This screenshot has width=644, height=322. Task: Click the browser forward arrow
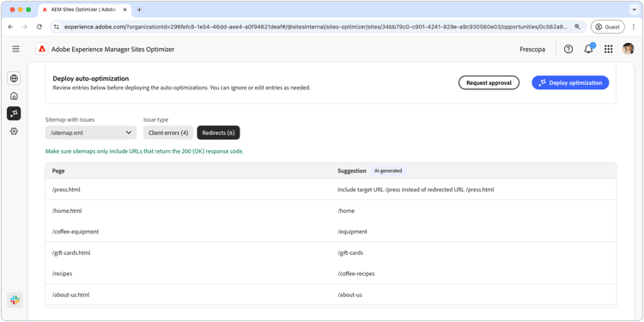[25, 27]
